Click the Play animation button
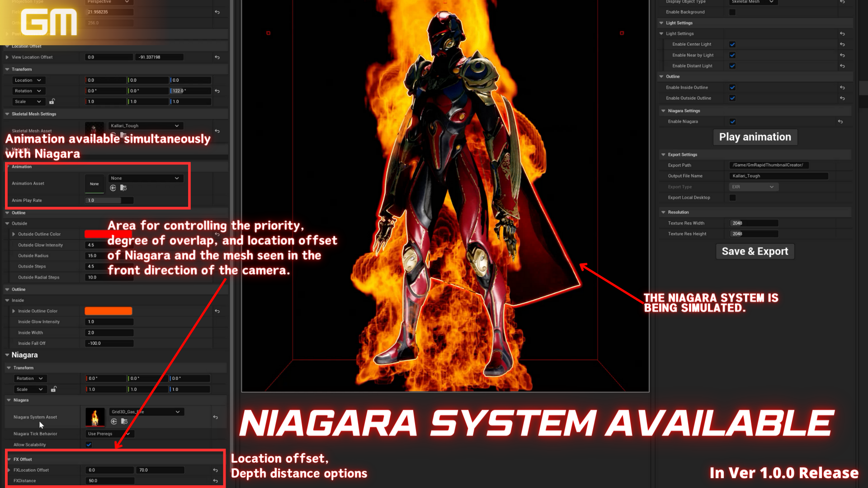The height and width of the screenshot is (488, 868). pyautogui.click(x=755, y=137)
